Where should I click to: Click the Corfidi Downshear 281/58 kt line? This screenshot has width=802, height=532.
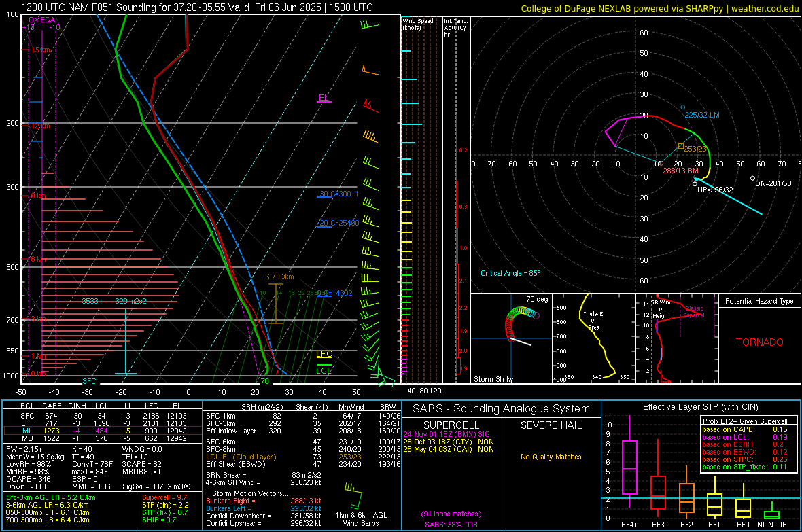[x=264, y=516]
